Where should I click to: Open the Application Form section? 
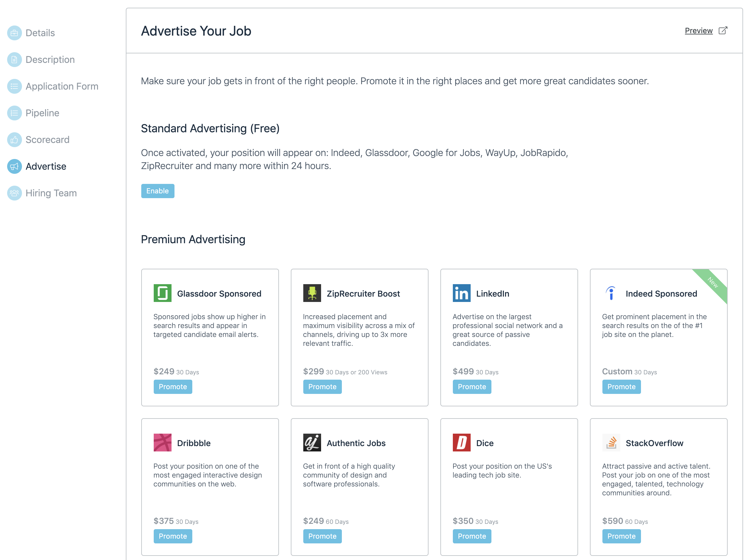(x=62, y=86)
